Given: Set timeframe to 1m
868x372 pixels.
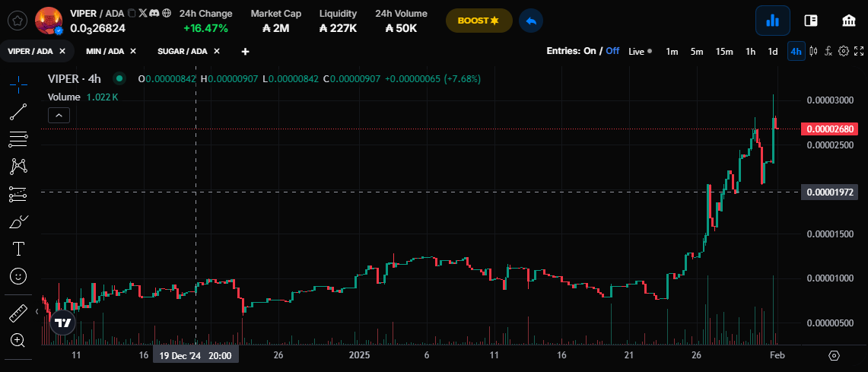Looking at the screenshot, I should click(x=672, y=52).
